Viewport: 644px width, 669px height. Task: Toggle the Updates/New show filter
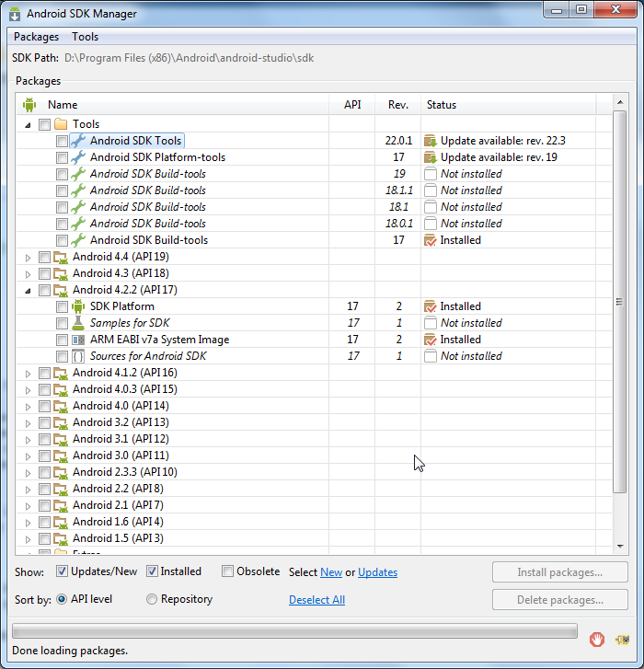click(62, 571)
